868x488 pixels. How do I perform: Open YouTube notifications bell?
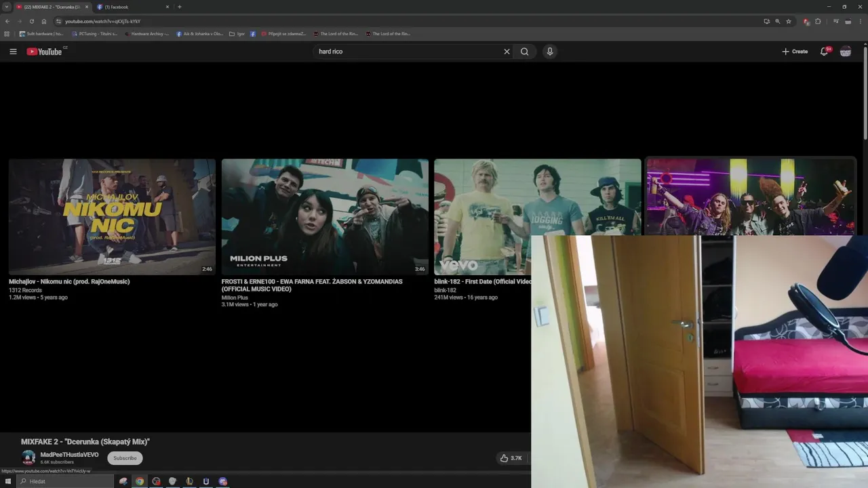pyautogui.click(x=825, y=52)
